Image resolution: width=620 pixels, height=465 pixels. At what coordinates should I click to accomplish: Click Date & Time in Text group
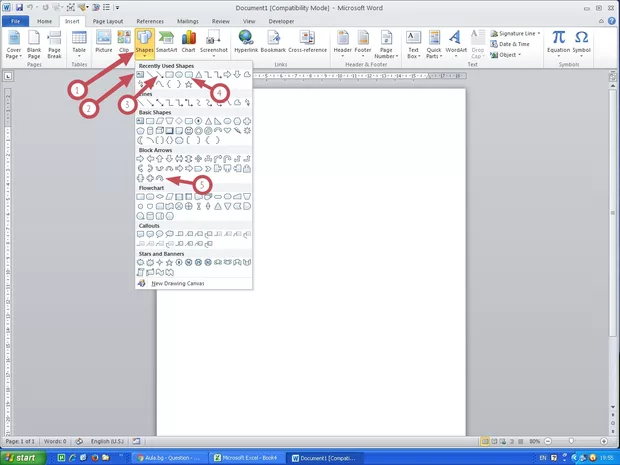510,44
